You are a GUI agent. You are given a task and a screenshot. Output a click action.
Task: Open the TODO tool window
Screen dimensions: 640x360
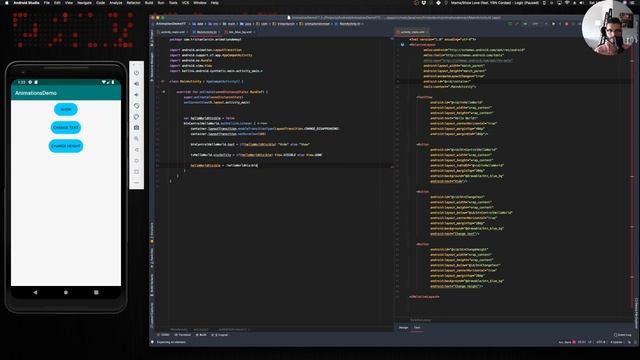pos(164,335)
